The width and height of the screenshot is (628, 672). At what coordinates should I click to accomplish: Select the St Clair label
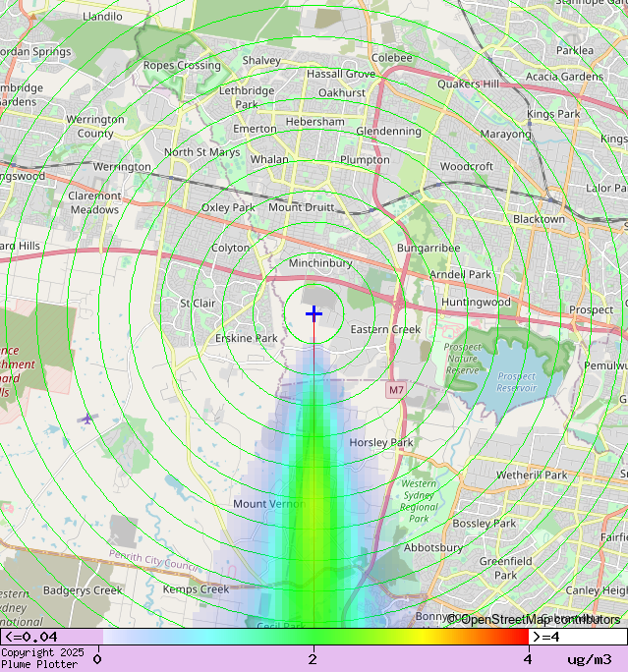coord(198,303)
